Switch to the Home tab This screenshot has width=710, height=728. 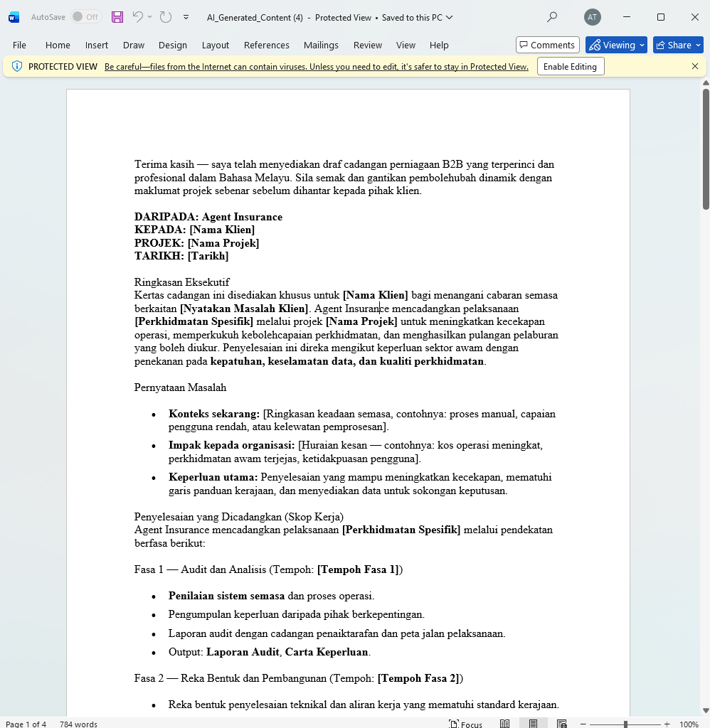(58, 45)
